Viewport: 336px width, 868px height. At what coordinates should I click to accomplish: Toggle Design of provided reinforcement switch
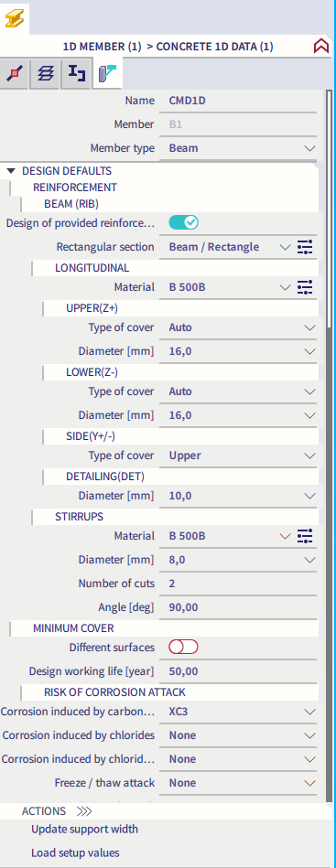point(183,223)
